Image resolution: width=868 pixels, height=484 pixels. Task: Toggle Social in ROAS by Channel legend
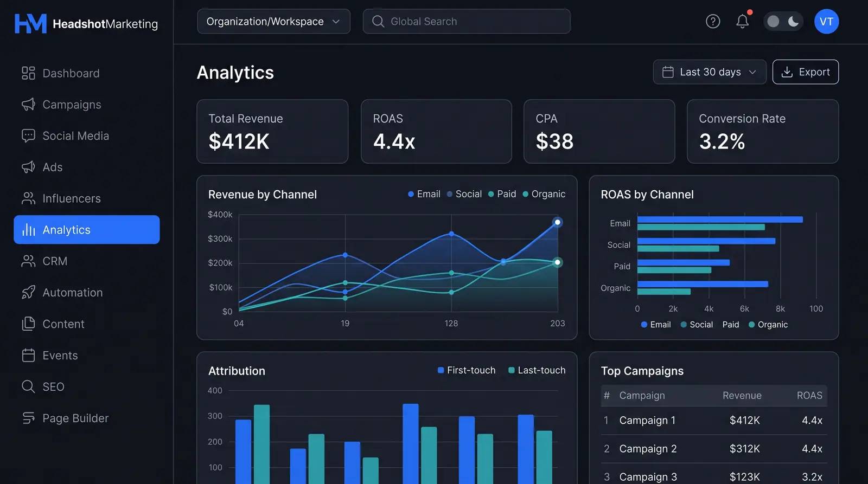click(697, 325)
